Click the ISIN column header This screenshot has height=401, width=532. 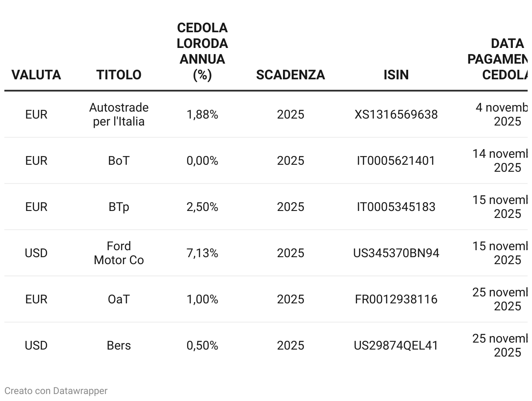point(396,75)
